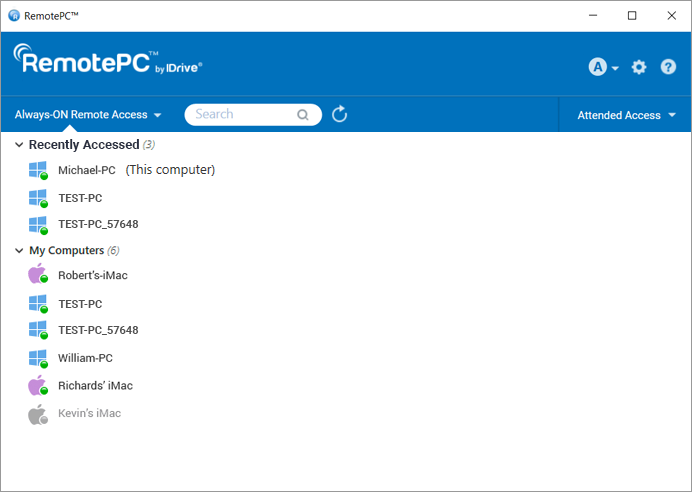
Task: Open the account avatar menu
Action: 603,67
